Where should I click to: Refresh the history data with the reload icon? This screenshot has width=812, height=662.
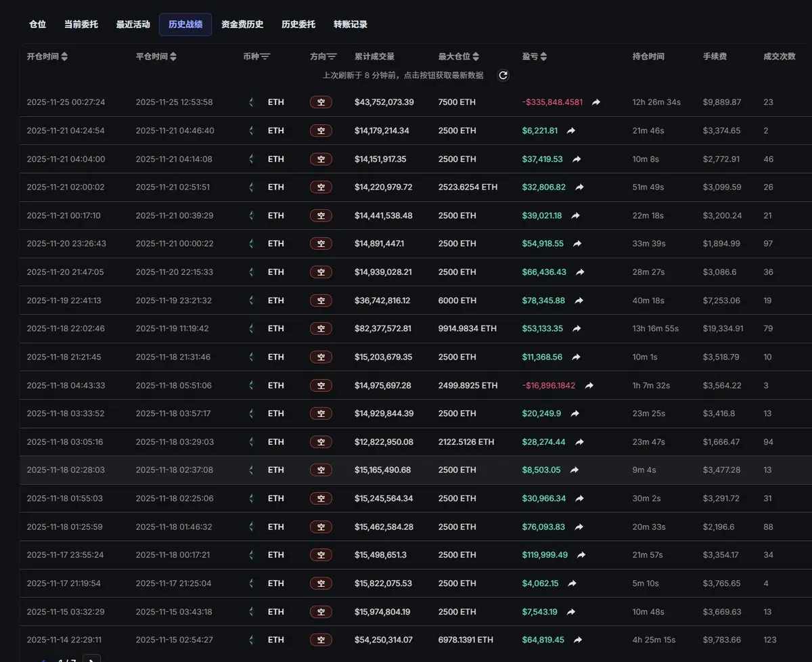click(503, 75)
